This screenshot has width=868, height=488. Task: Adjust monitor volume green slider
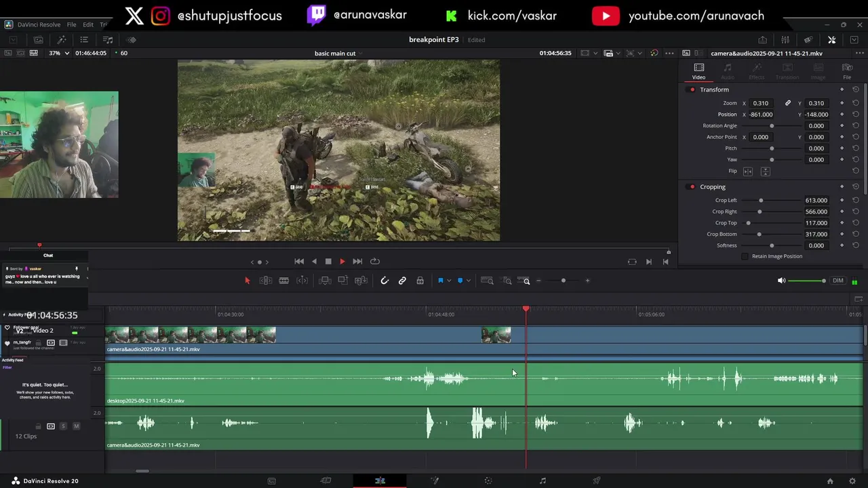click(808, 281)
